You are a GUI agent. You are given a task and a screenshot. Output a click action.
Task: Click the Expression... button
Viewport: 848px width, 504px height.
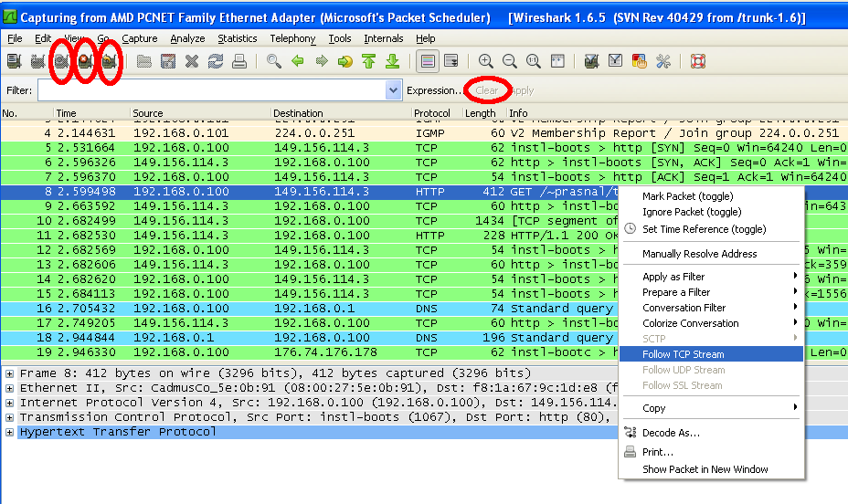(434, 90)
